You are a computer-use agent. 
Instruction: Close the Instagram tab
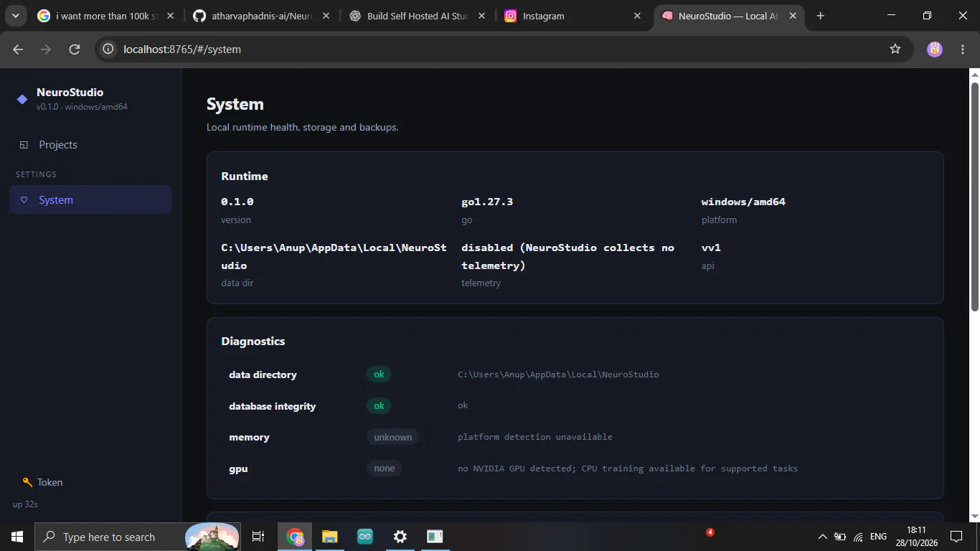click(x=637, y=16)
